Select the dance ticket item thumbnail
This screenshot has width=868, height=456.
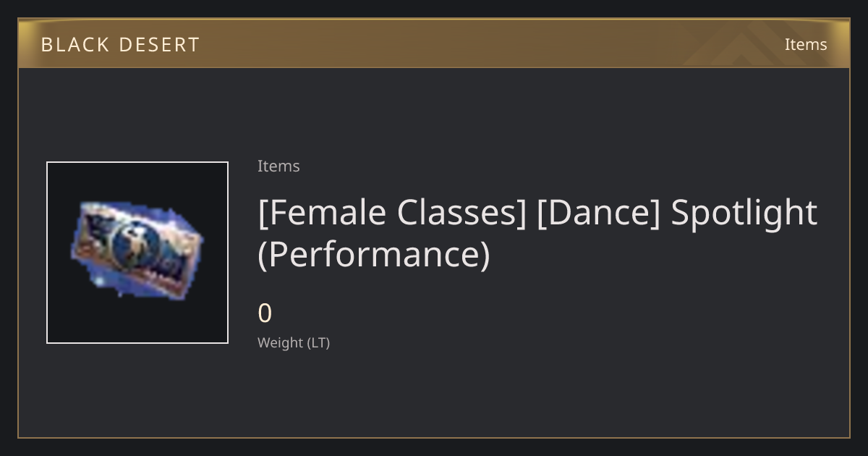click(x=137, y=253)
